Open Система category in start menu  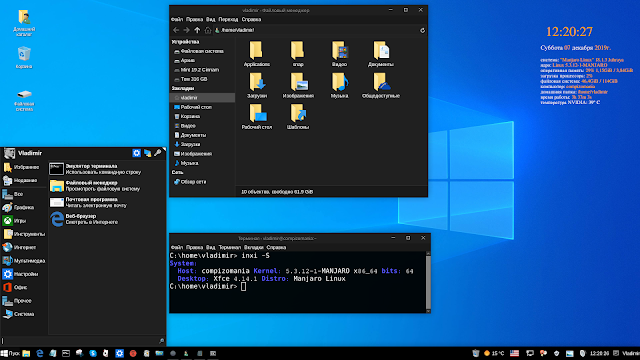(x=24, y=314)
